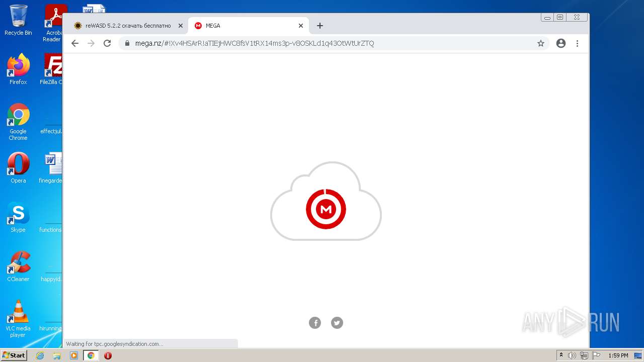Screen dimensions: 644x362
Task: Show hidden system tray icons
Action: click(561, 355)
